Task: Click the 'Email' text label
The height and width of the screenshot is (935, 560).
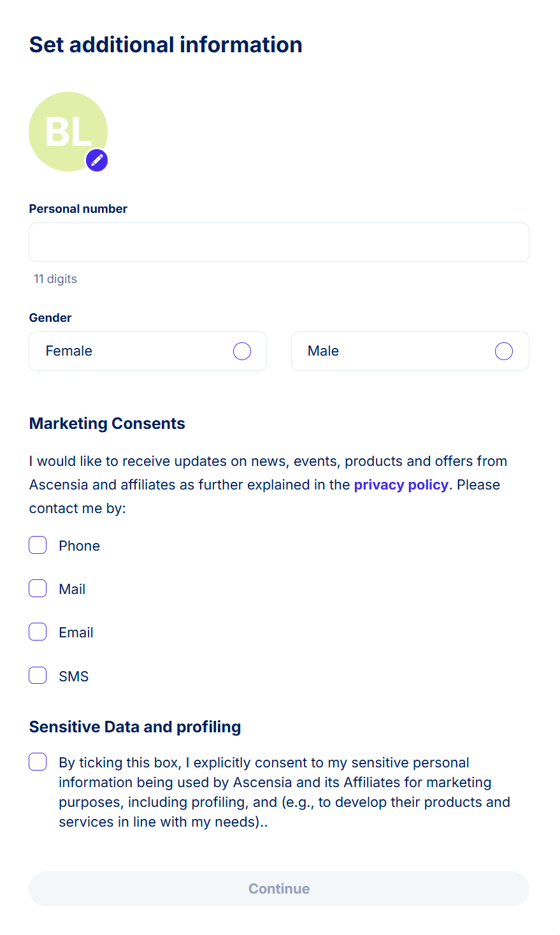Action: (x=76, y=632)
